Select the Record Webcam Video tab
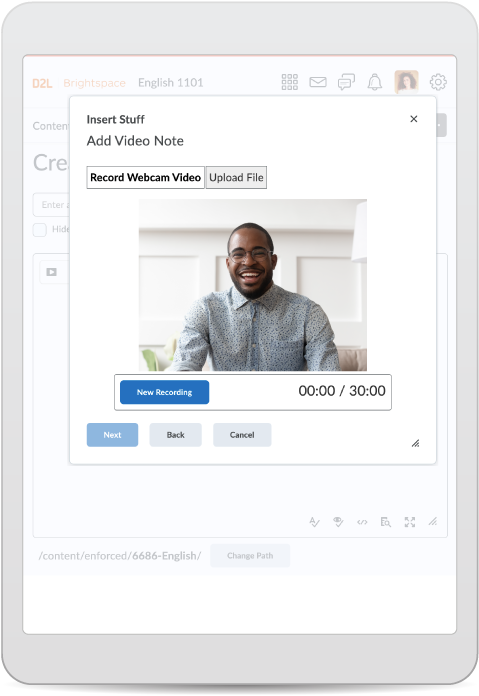 coord(146,178)
